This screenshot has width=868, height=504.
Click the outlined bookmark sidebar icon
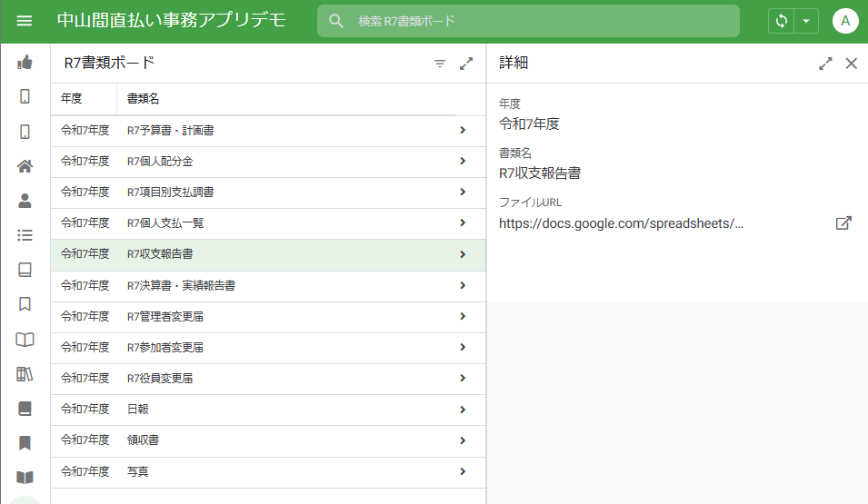pos(25,303)
